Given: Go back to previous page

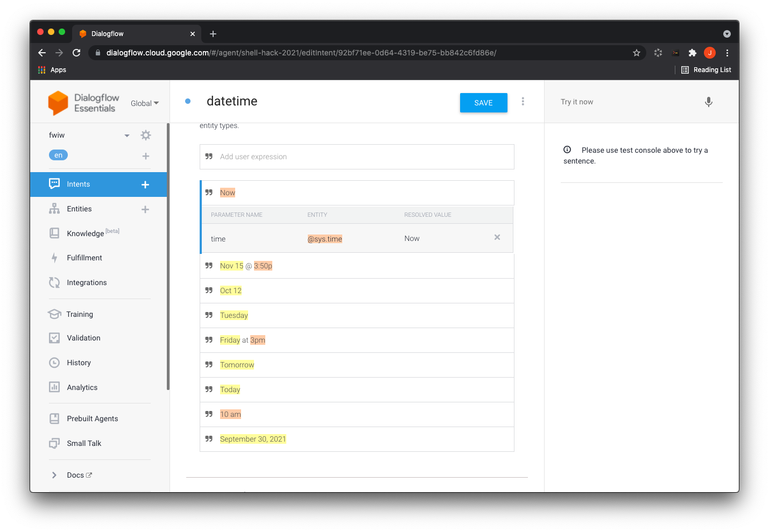Looking at the screenshot, I should (42, 53).
